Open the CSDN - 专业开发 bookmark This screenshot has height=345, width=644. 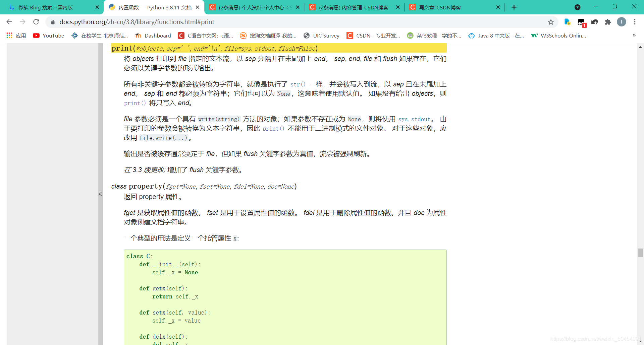pos(373,36)
